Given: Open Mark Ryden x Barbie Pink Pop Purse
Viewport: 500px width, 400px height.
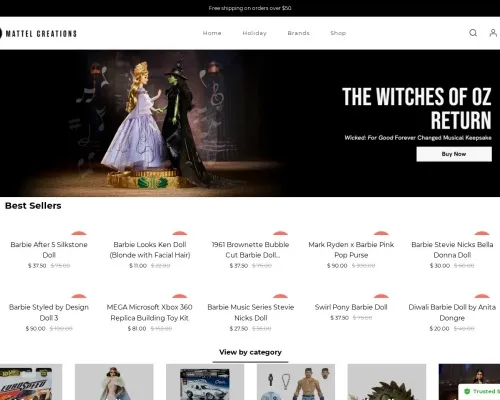Looking at the screenshot, I should (351, 250).
